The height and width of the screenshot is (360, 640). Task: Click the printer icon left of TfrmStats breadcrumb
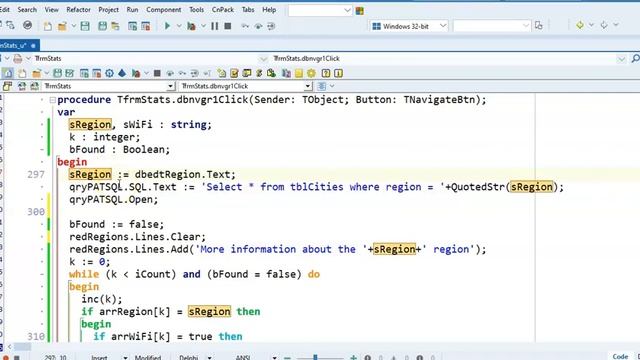tap(18, 59)
